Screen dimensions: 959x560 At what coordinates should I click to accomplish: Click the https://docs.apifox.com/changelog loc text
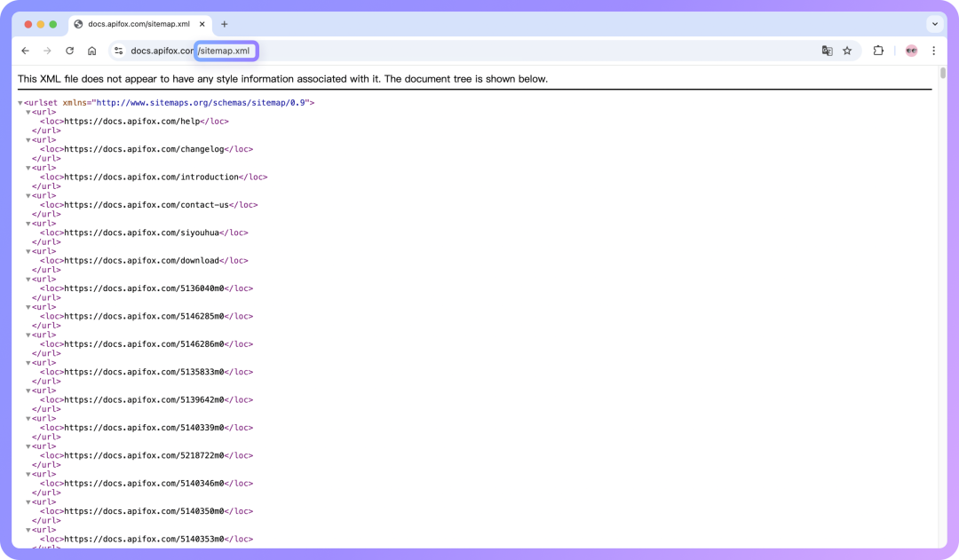click(x=145, y=149)
